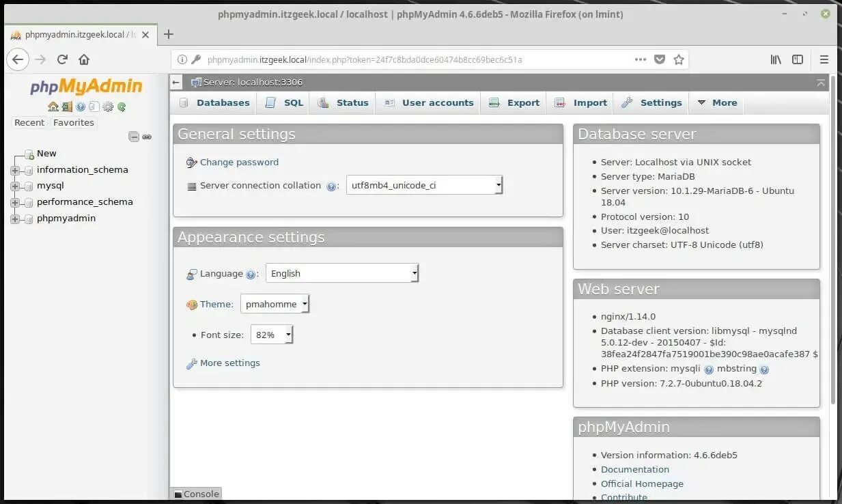
Task: Open a new browser tab with plus
Action: [169, 34]
